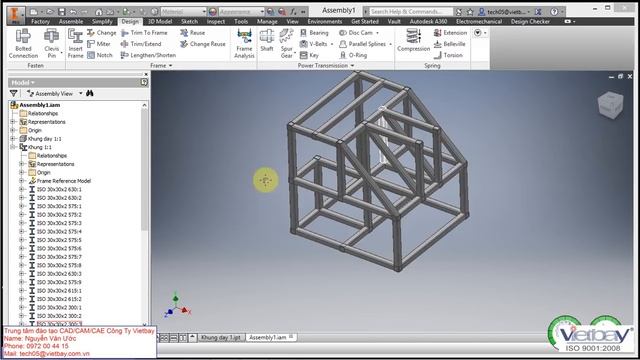
Task: Open the Disc Cam generator
Action: point(356,33)
